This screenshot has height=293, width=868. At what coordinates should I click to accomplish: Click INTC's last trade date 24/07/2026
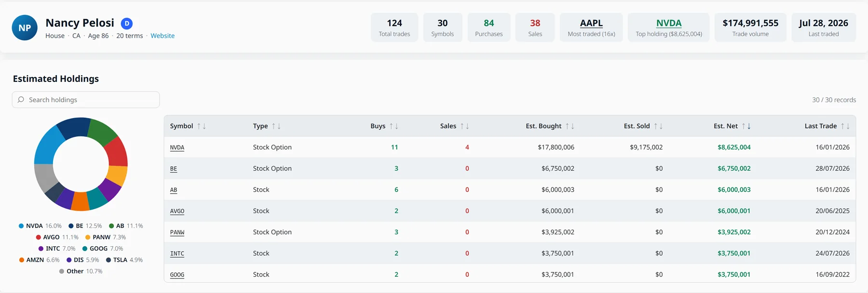(832, 253)
